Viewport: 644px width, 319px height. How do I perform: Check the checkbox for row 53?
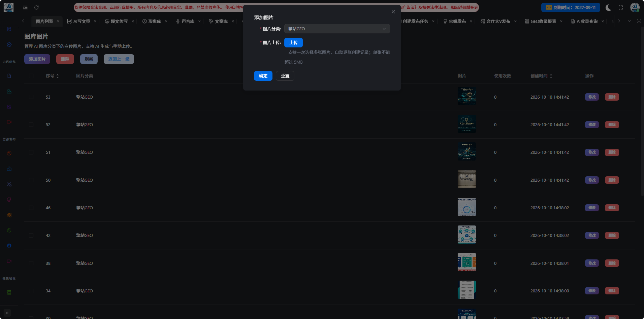click(31, 97)
